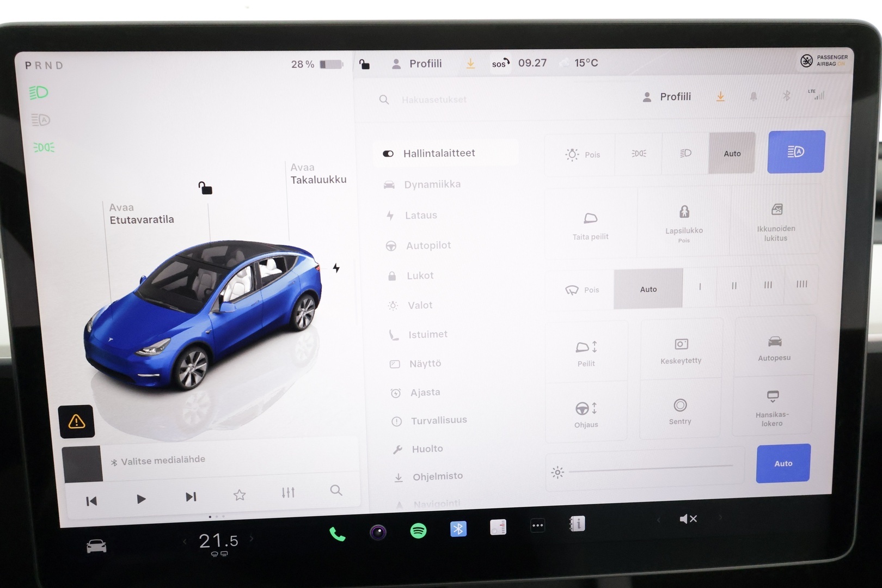Show vehicle alerts via yellow warning triangle
Viewport: 882px width, 588px height.
(x=77, y=421)
